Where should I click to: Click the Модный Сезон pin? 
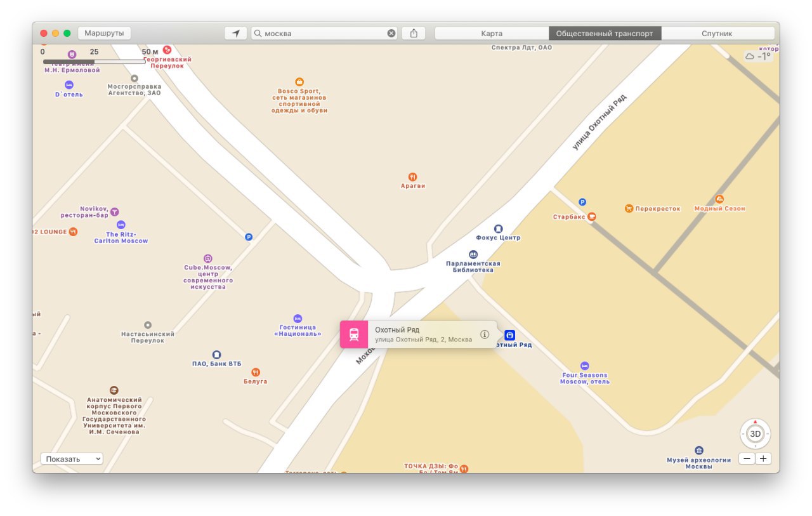[x=719, y=199]
